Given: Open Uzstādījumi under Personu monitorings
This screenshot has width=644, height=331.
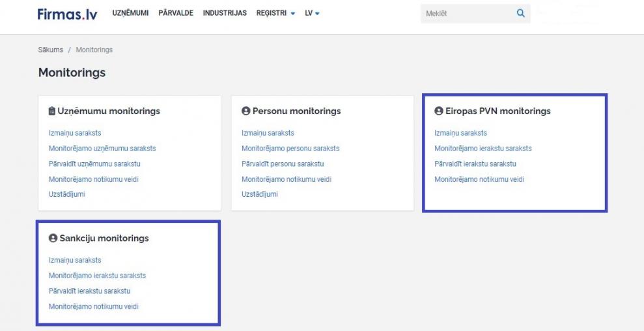Looking at the screenshot, I should [260, 194].
